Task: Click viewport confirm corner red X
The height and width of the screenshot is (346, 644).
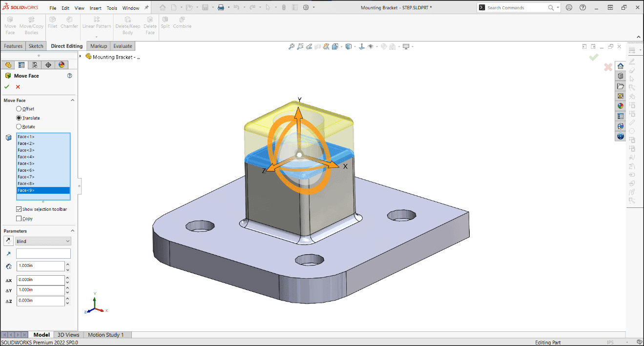Action: pyautogui.click(x=608, y=67)
